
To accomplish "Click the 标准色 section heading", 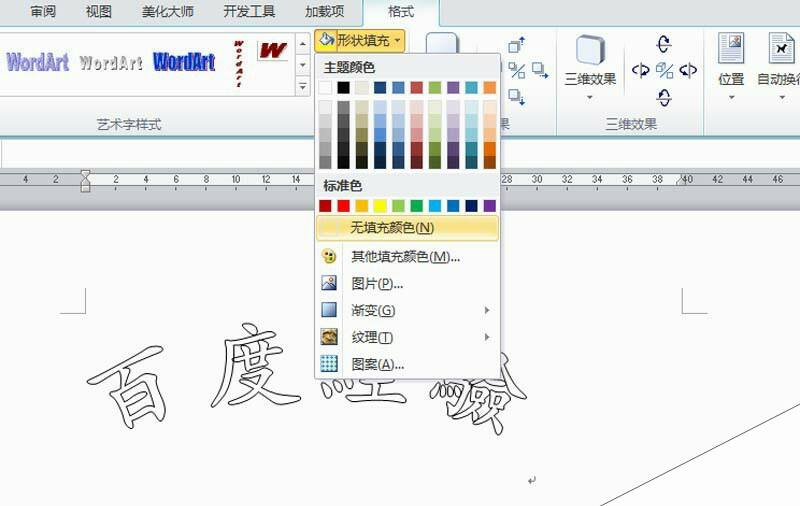I will [x=342, y=186].
